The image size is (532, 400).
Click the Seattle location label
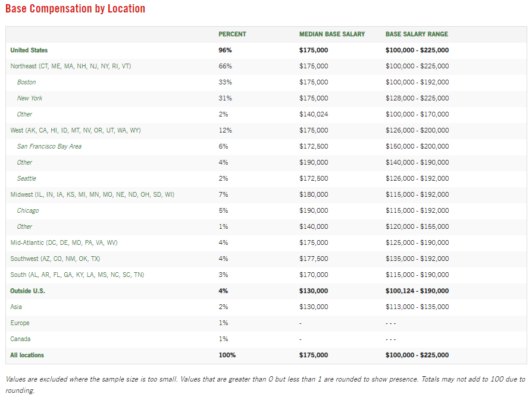coord(27,179)
